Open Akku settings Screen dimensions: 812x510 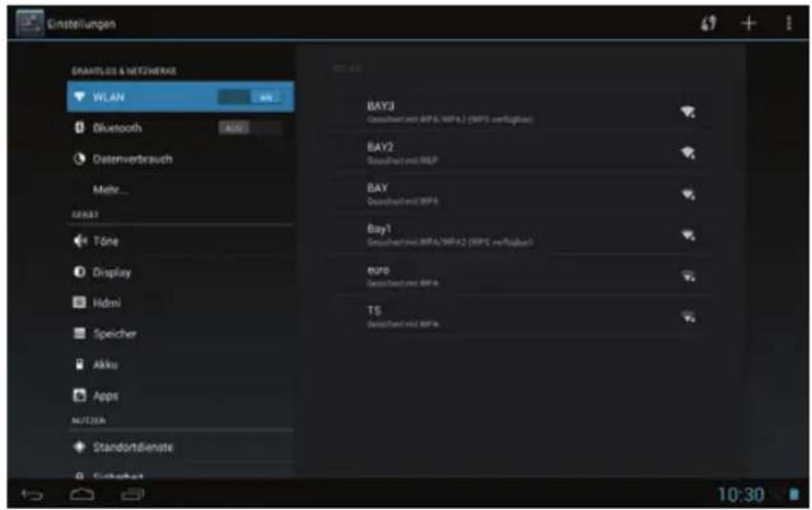tap(180, 365)
